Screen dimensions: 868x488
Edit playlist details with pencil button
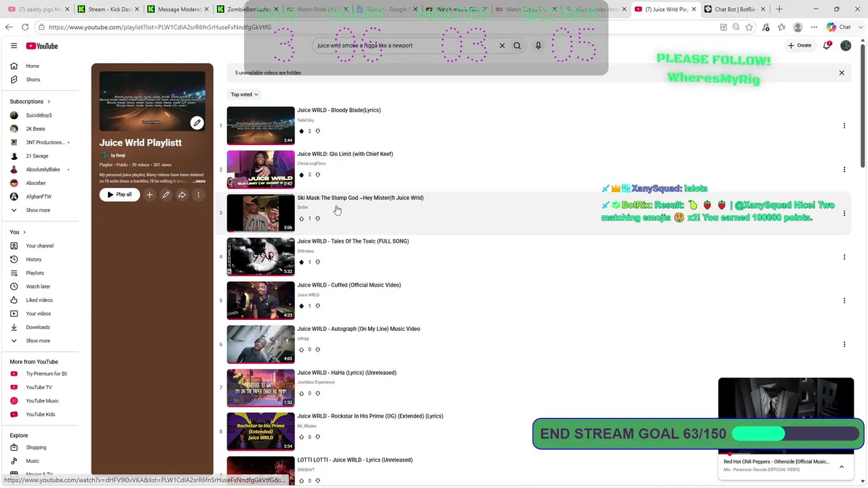[x=165, y=195]
